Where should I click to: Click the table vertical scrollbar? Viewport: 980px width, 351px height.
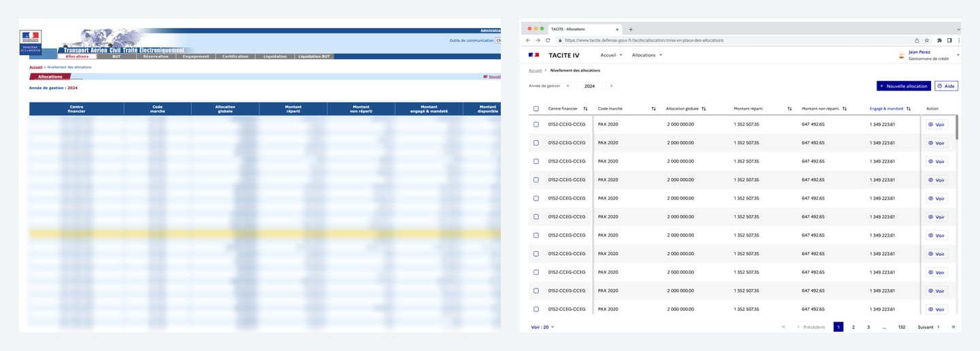click(957, 127)
